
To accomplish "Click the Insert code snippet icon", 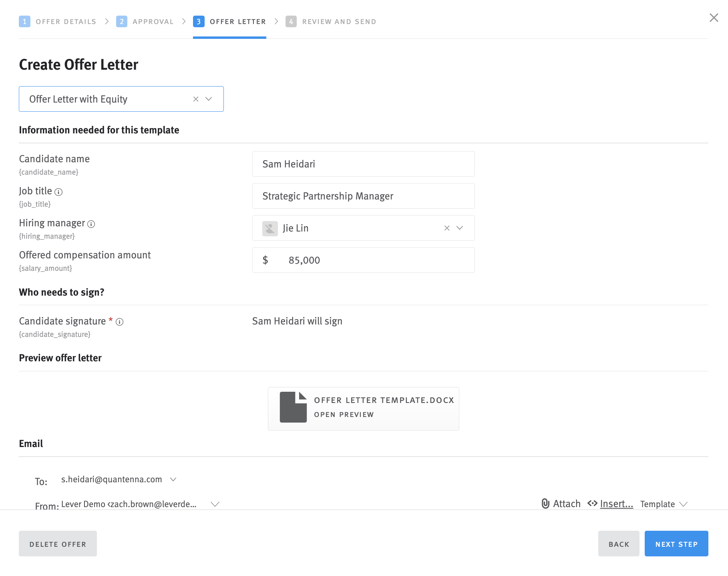I will pyautogui.click(x=592, y=503).
